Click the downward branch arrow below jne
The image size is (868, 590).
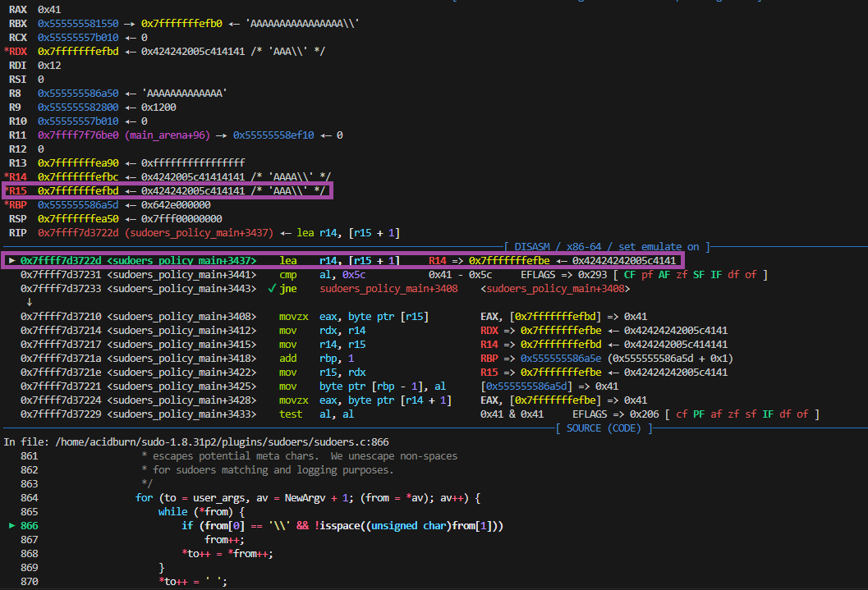pyautogui.click(x=30, y=302)
